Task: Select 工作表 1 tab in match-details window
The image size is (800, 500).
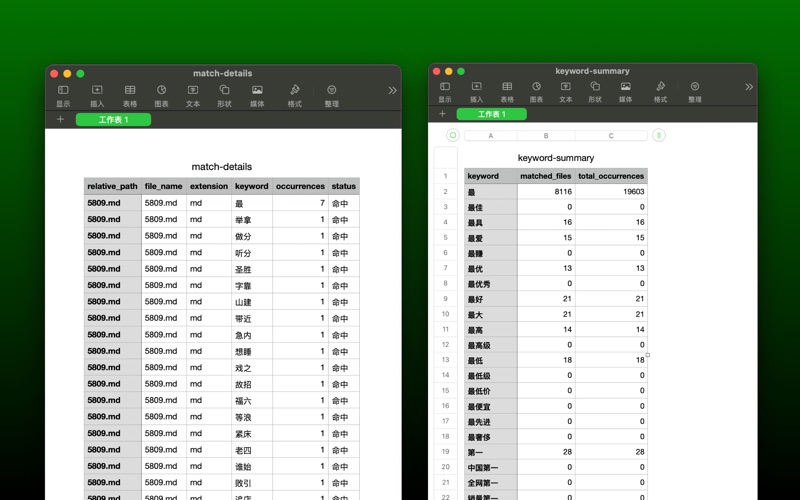Action: click(x=113, y=119)
